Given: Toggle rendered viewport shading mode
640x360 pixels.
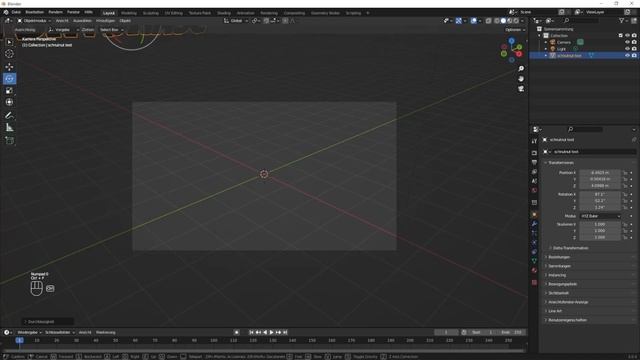Looking at the screenshot, I should coord(516,20).
